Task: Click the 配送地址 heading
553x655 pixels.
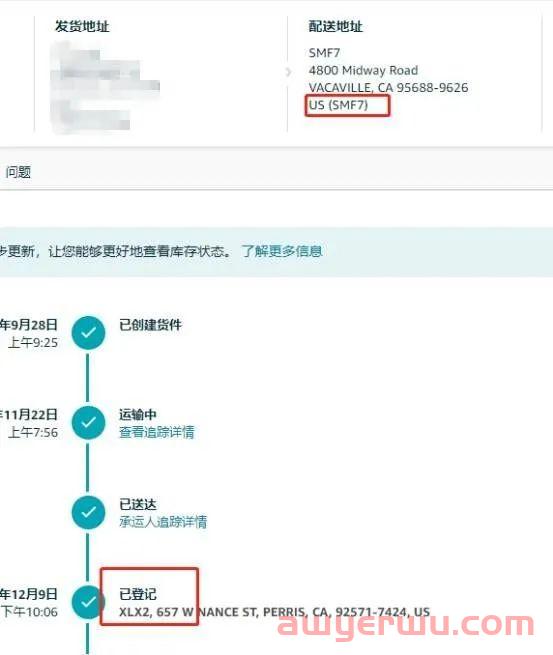Action: pyautogui.click(x=335, y=26)
